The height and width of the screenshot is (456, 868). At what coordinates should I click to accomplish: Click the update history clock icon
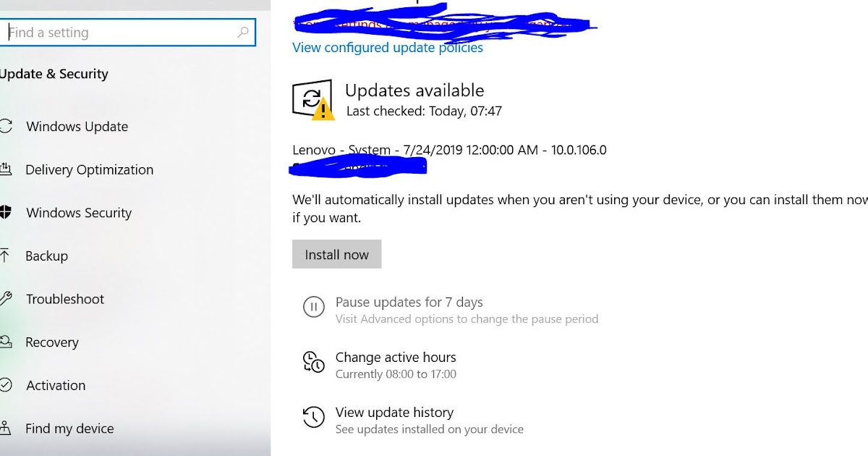(313, 417)
